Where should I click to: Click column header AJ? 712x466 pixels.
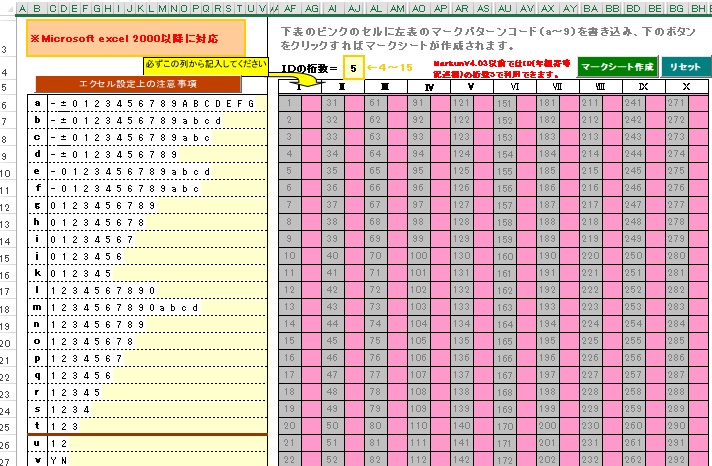click(354, 8)
